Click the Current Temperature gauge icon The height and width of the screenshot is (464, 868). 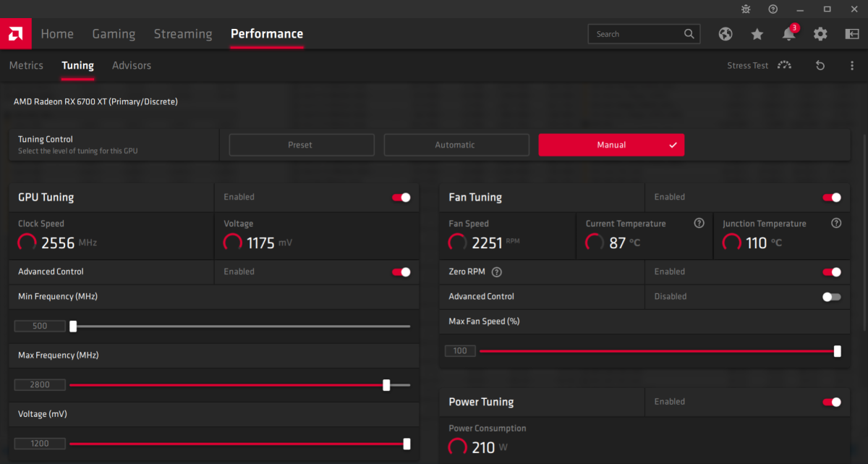pyautogui.click(x=595, y=242)
